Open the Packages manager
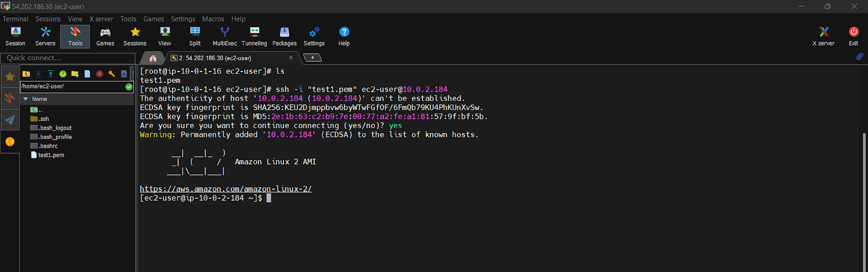The height and width of the screenshot is (272, 868). (284, 36)
